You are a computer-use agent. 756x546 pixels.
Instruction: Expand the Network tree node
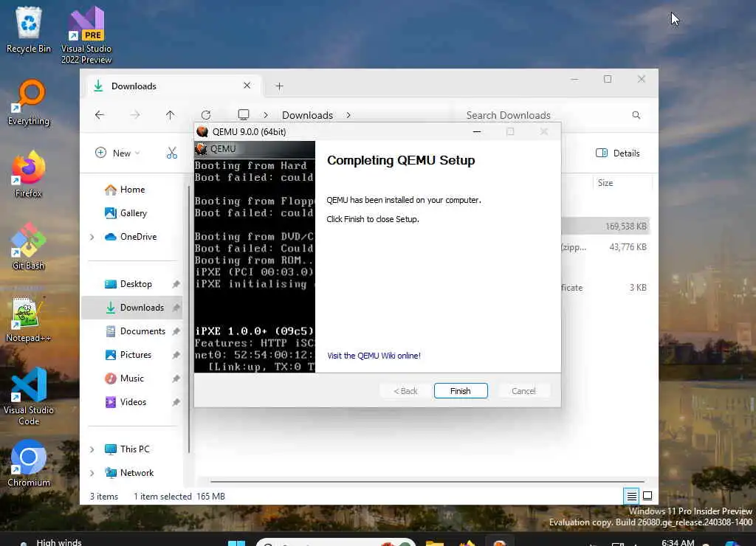[92, 473]
